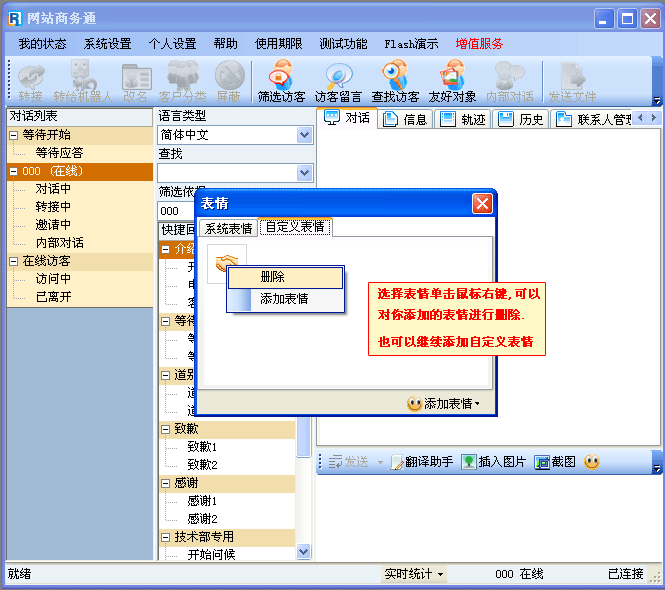
Task: Open the 使用期限 menu
Action: pos(278,44)
